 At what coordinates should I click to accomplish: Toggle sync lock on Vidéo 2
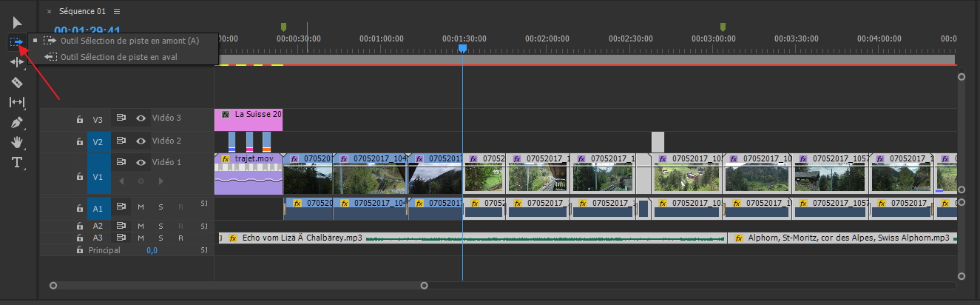tap(121, 141)
